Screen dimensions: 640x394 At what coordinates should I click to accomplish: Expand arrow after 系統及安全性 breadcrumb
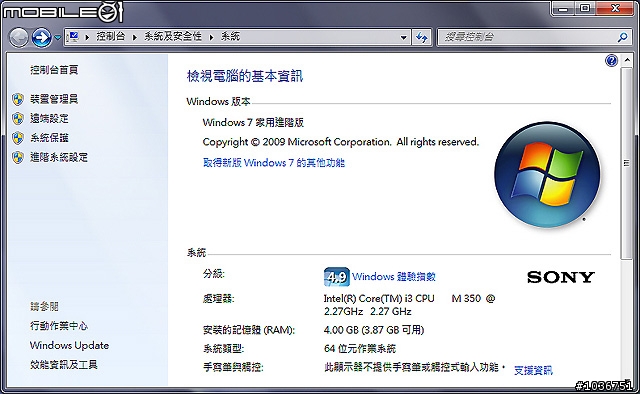tap(211, 37)
